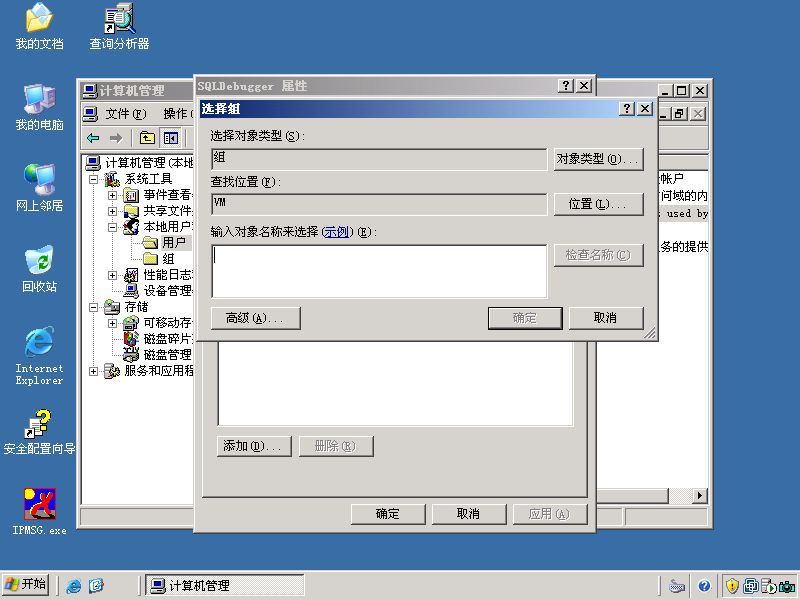800x600 pixels.
Task: Open the 我的电脑 desktop icon
Action: tap(39, 107)
